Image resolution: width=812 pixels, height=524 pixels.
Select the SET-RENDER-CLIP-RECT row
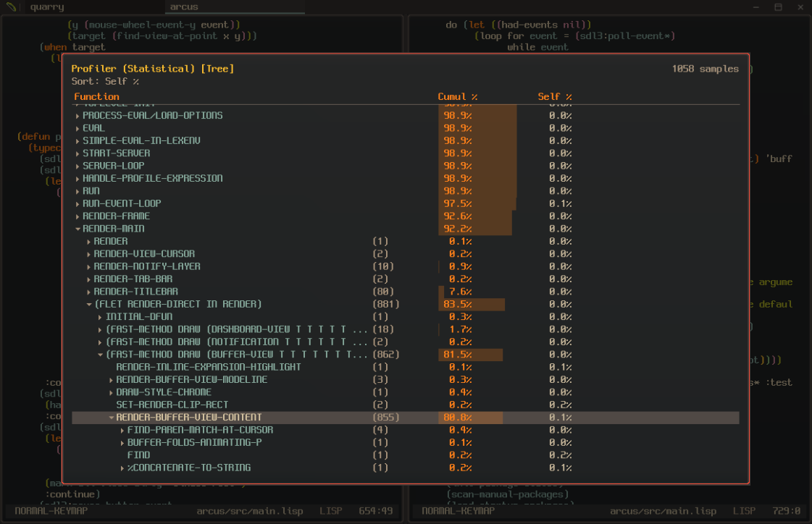[172, 405]
